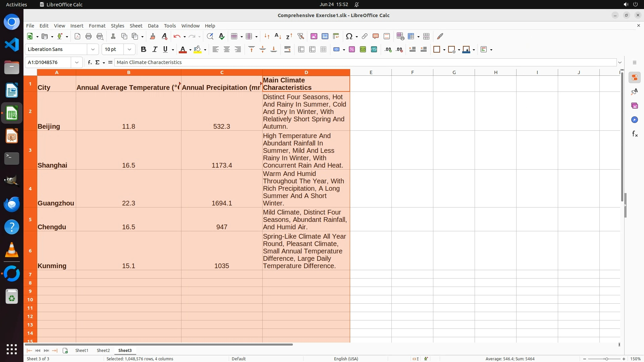This screenshot has height=362, width=644.
Task: Switch to the Sheet1 tab
Action: [x=82, y=350]
